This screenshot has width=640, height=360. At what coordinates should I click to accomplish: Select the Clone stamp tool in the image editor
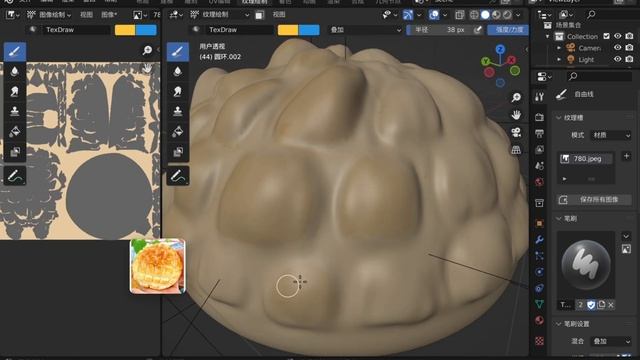click(x=15, y=111)
